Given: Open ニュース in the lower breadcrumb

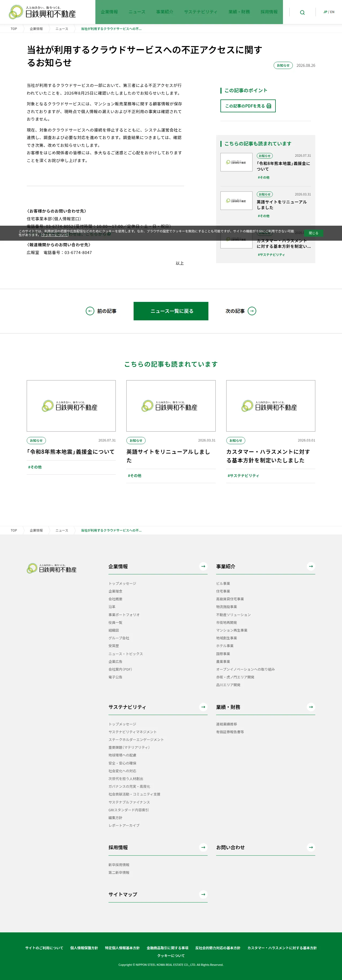Looking at the screenshot, I should click(62, 530).
